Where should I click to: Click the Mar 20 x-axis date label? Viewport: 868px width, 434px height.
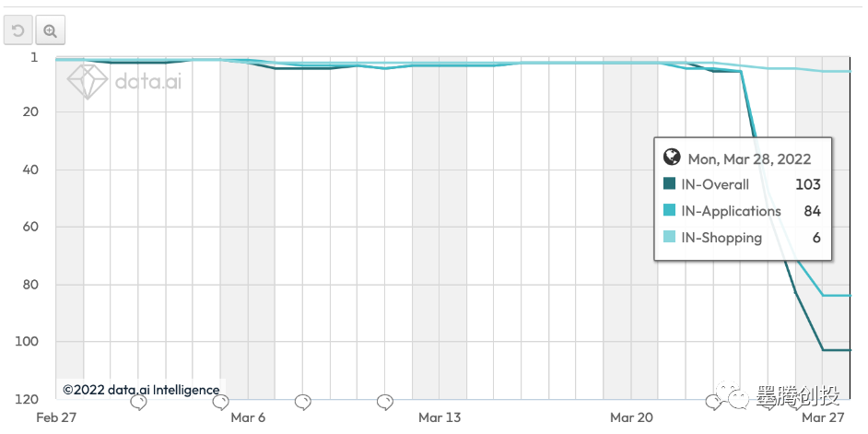[631, 417]
